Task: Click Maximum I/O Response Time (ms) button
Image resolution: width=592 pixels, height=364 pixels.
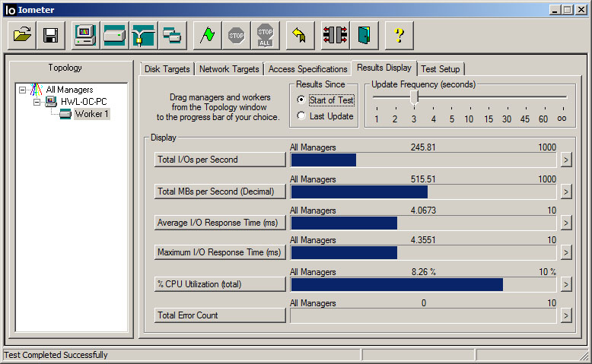Action: (x=220, y=252)
